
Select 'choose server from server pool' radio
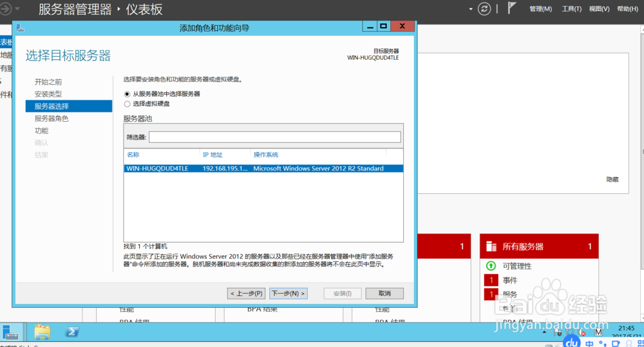(x=128, y=94)
